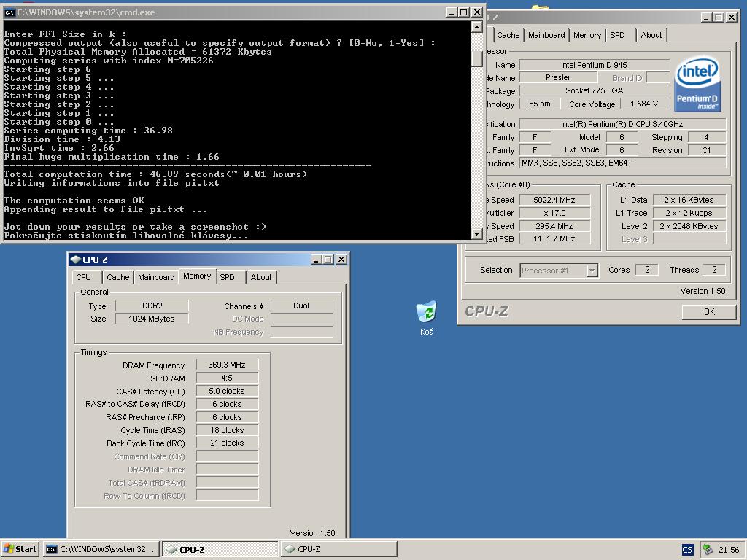Click OK button in processor CPU-Z window
This screenshot has width=747, height=560.
[x=709, y=312]
